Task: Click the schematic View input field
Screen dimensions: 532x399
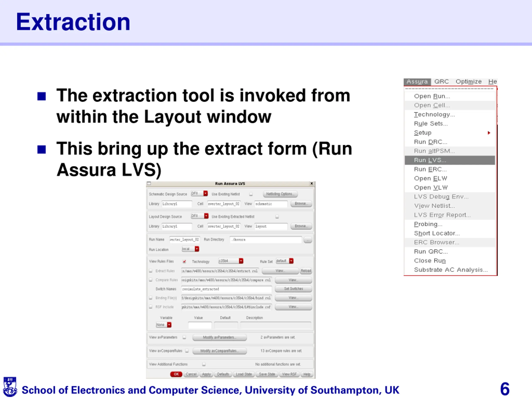Action: click(271, 204)
